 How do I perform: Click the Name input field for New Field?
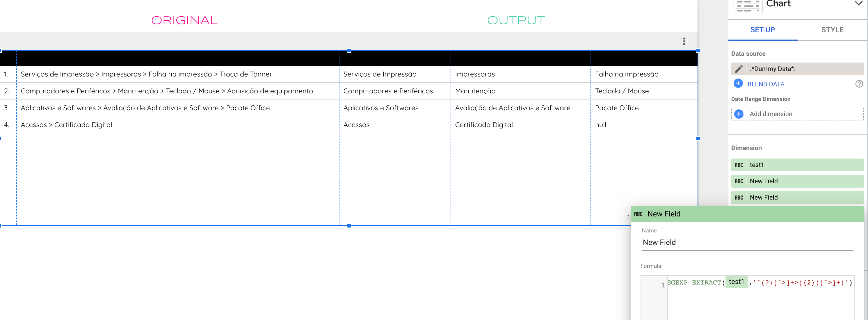(747, 243)
